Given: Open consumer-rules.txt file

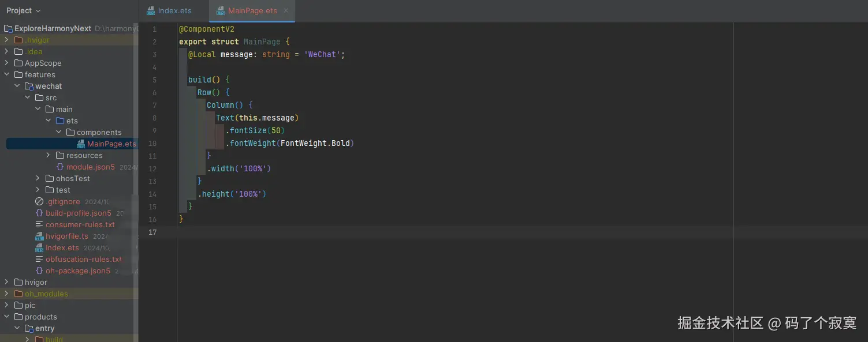Looking at the screenshot, I should [80, 224].
